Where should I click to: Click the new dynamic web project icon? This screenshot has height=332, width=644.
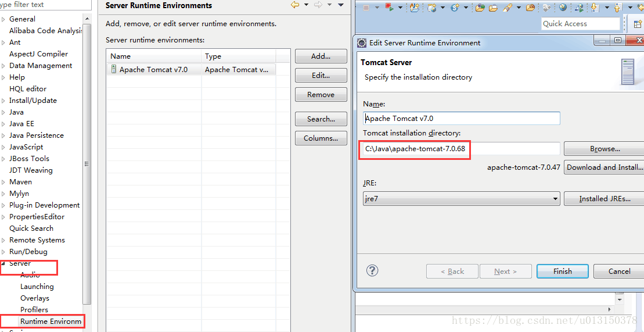pos(432,8)
